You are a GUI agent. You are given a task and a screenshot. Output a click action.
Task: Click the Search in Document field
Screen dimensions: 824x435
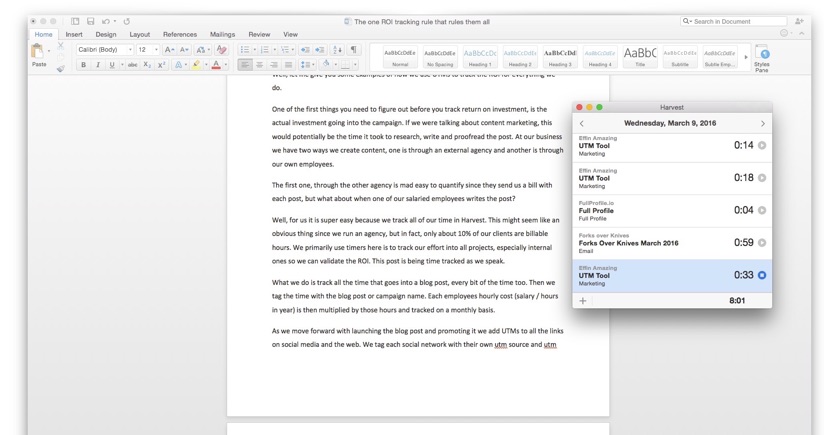734,22
